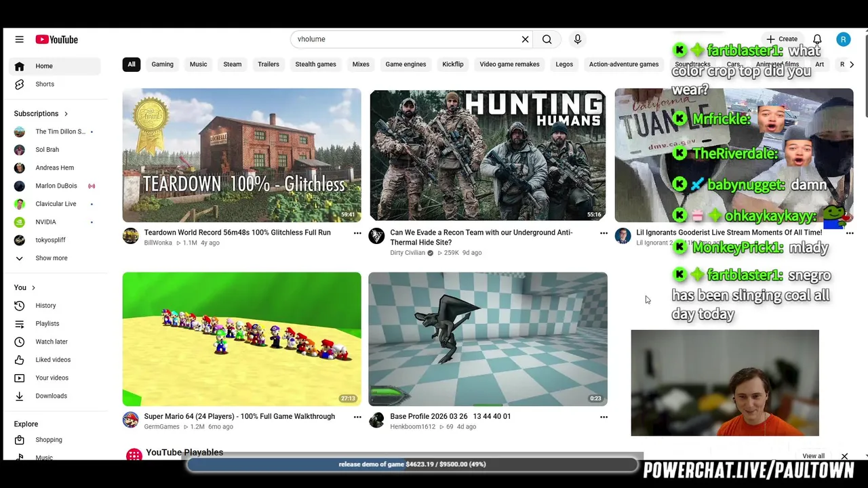Click the Create button
868x488 pixels.
(782, 39)
